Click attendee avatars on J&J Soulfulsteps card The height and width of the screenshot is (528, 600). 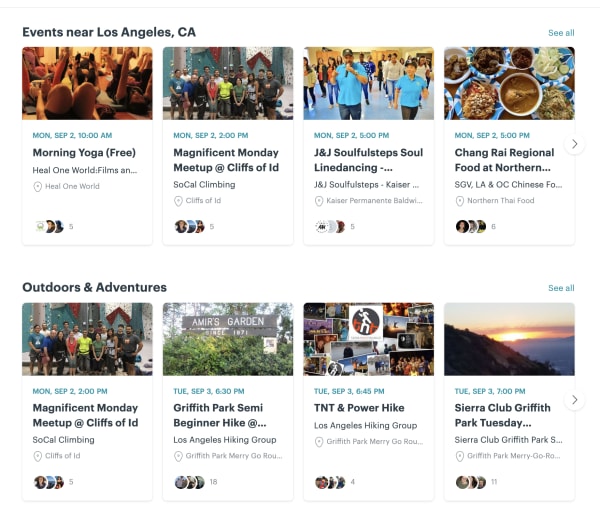point(330,227)
